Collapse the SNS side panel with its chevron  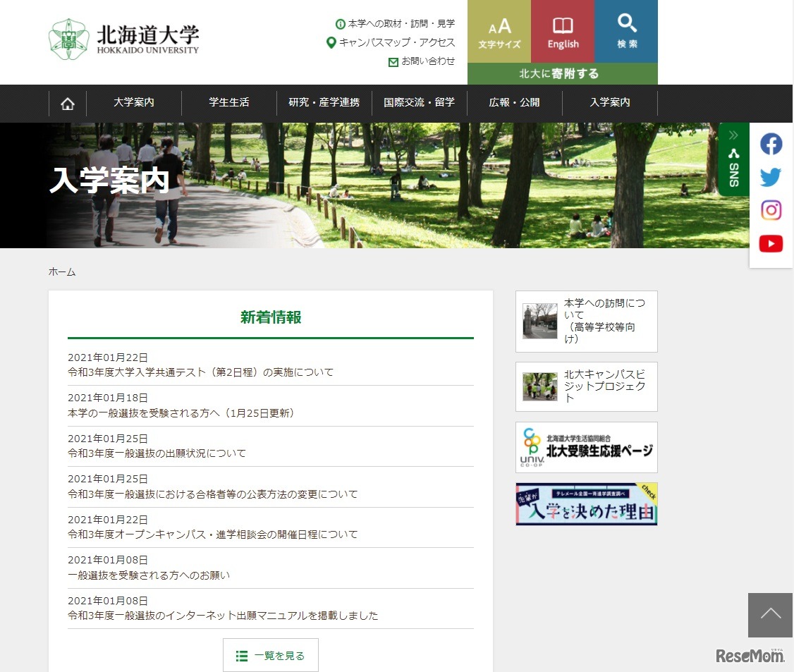point(733,134)
